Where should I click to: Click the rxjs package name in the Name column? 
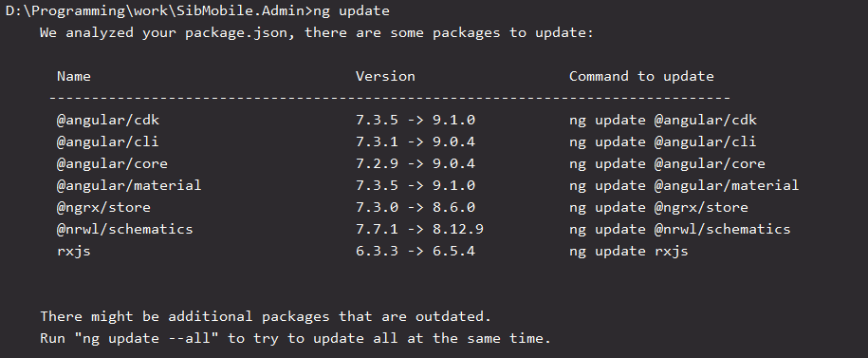click(x=74, y=252)
